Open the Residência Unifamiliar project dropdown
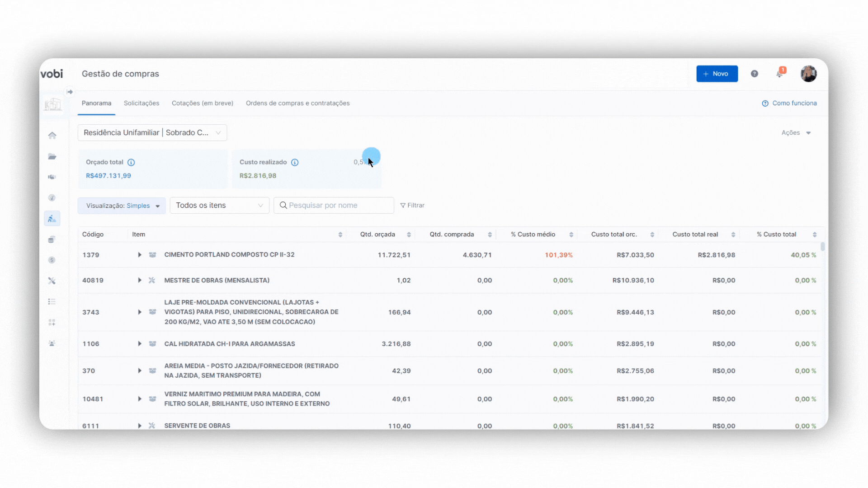 (152, 132)
